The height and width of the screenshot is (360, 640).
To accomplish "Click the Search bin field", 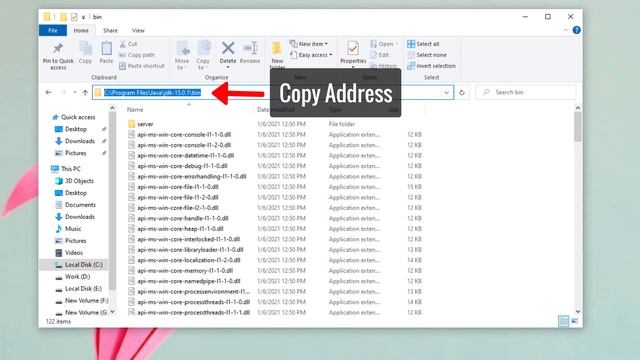I will coord(526,92).
